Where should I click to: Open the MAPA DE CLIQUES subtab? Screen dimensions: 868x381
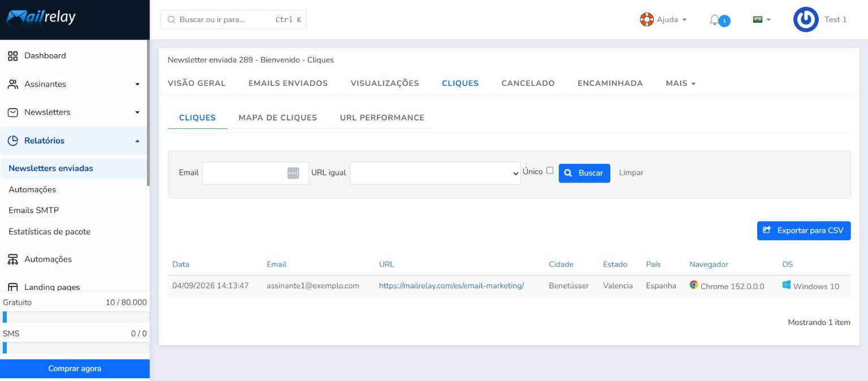click(x=277, y=118)
